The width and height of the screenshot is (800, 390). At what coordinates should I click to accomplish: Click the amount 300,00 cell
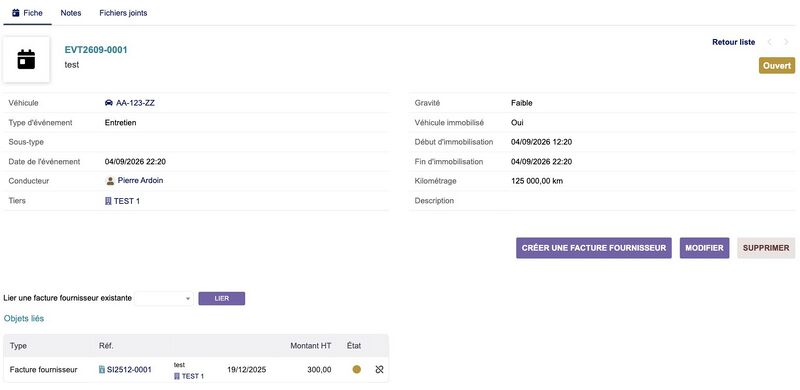(319, 370)
